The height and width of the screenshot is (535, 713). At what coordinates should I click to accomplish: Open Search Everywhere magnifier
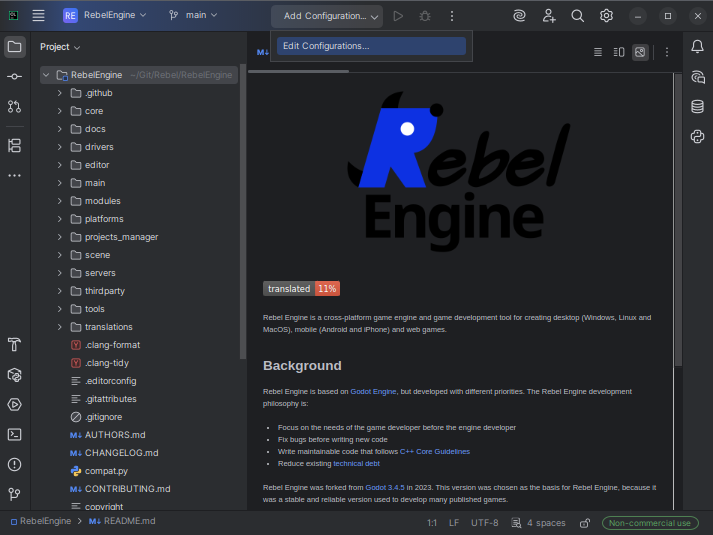(x=577, y=16)
